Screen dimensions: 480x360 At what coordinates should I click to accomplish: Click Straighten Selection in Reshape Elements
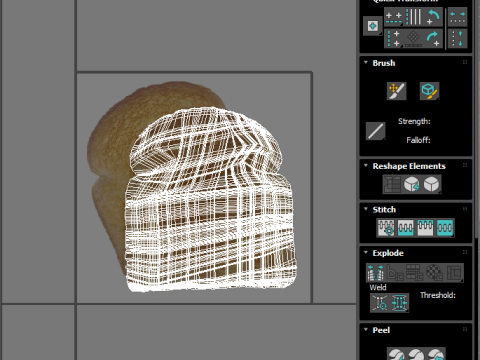point(392,184)
